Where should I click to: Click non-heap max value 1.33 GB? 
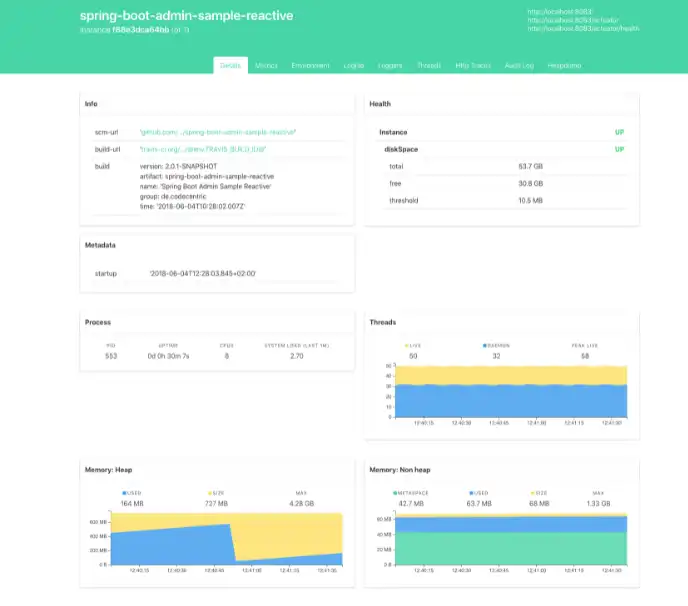pos(598,503)
